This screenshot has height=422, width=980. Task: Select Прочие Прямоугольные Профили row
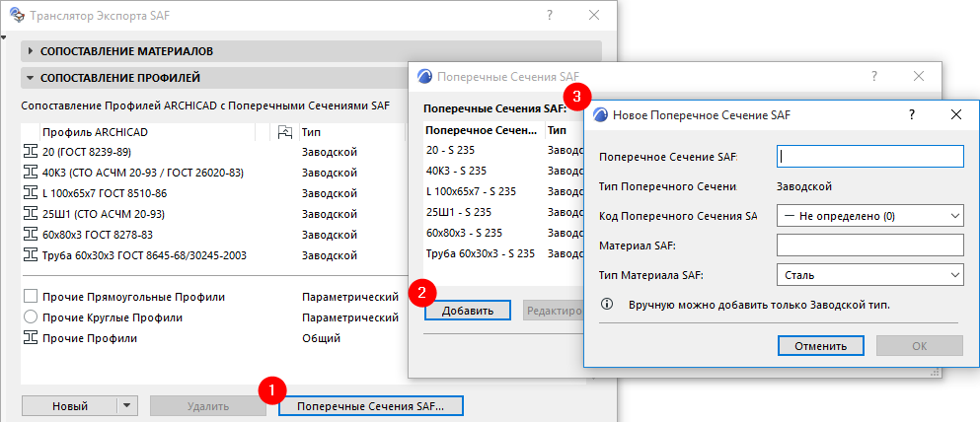(x=214, y=297)
